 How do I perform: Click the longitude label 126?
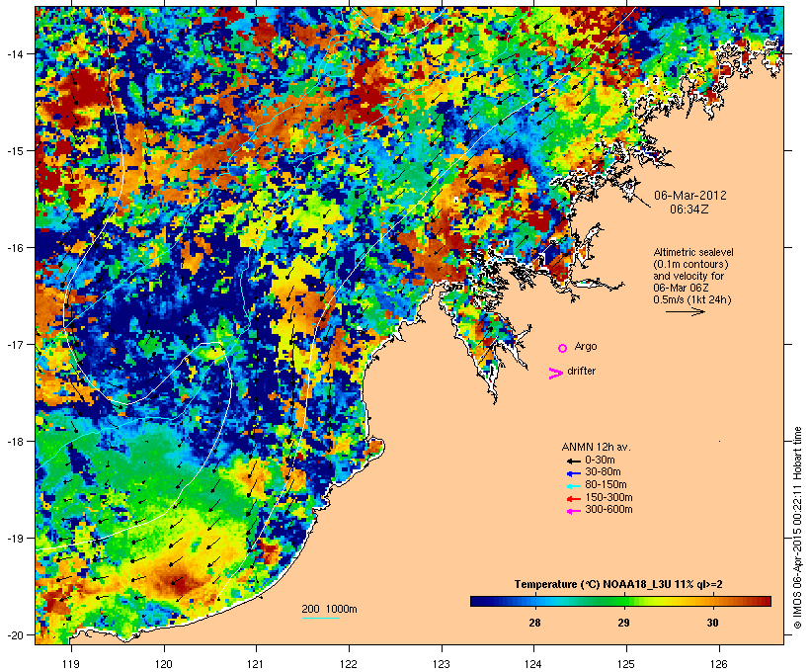pos(719,664)
